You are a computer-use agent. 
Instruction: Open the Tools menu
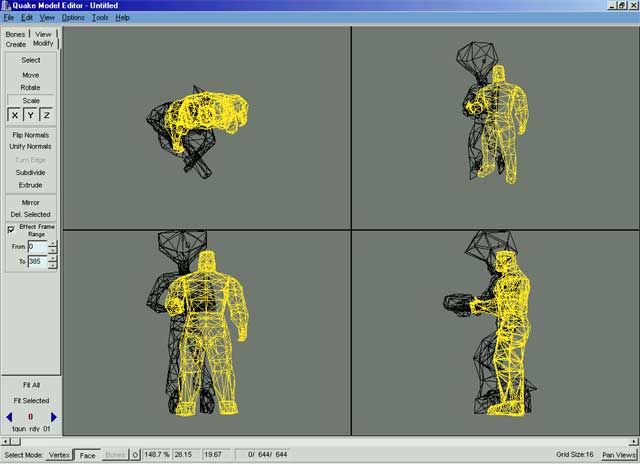coord(100,18)
